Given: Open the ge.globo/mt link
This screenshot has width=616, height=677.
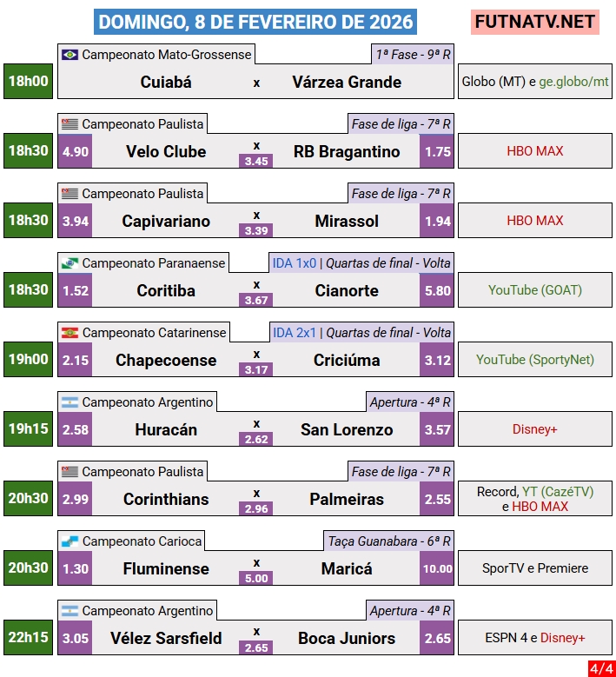Looking at the screenshot, I should pos(573,82).
